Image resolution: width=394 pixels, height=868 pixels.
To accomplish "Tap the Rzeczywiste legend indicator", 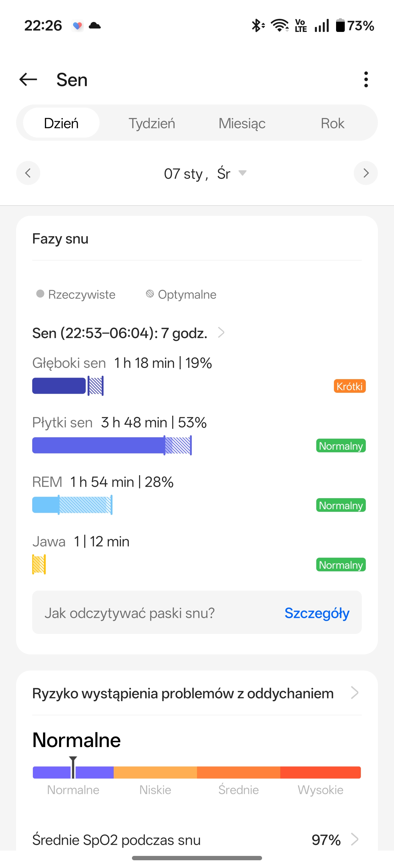I will [40, 294].
